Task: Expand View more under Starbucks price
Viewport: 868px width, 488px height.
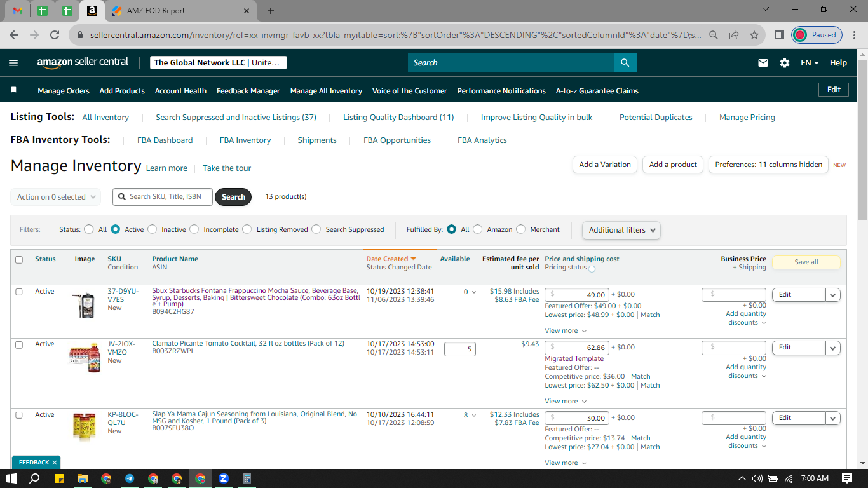Action: pos(566,330)
